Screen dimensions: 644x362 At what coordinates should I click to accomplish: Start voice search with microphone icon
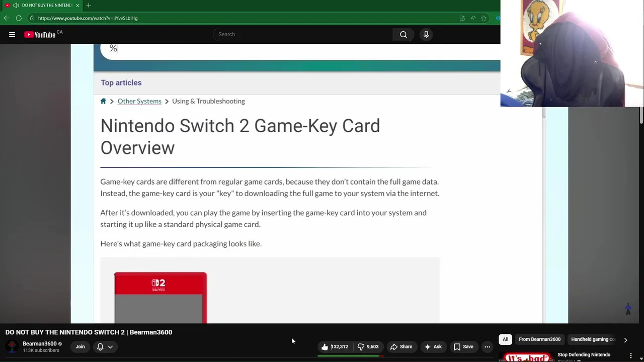[x=426, y=34]
